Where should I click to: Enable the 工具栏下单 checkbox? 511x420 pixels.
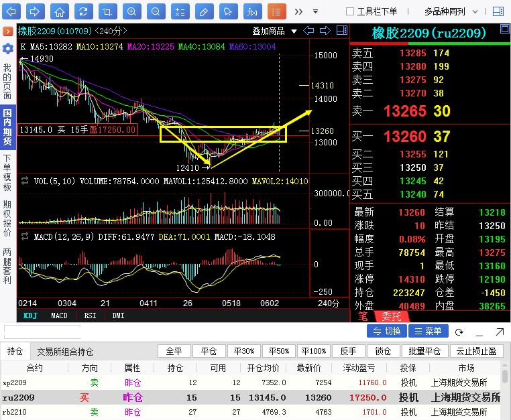tap(350, 11)
